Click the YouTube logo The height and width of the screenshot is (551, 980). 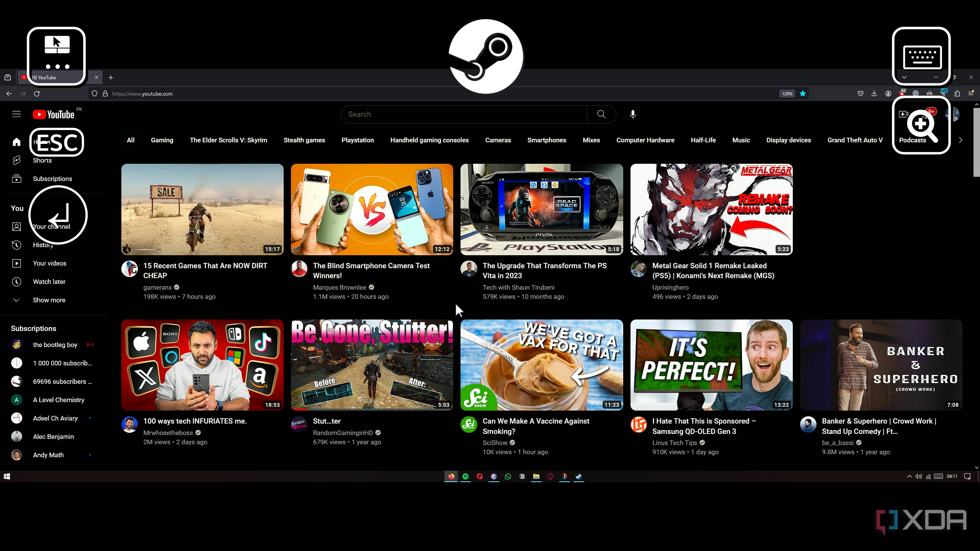pos(54,114)
